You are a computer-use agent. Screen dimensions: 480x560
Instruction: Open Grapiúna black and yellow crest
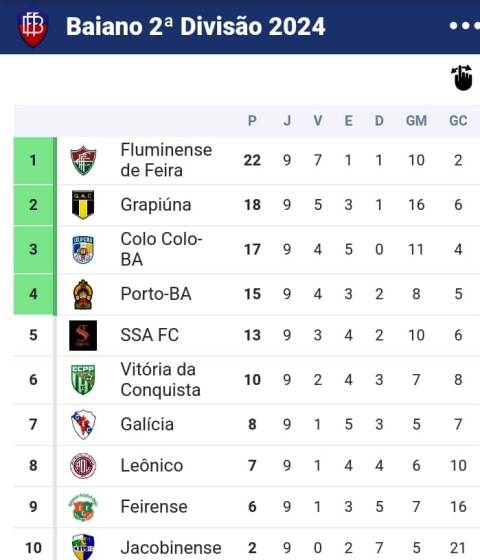pos(83,205)
